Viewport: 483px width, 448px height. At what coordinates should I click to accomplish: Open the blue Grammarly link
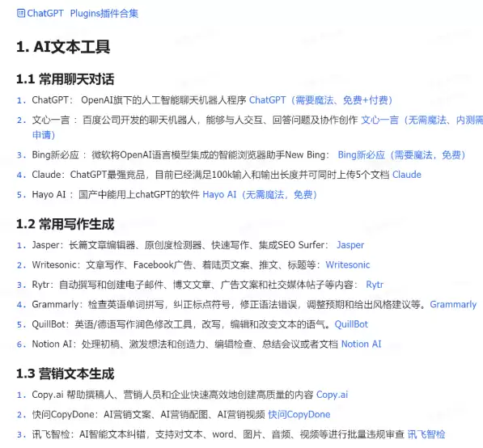point(453,305)
